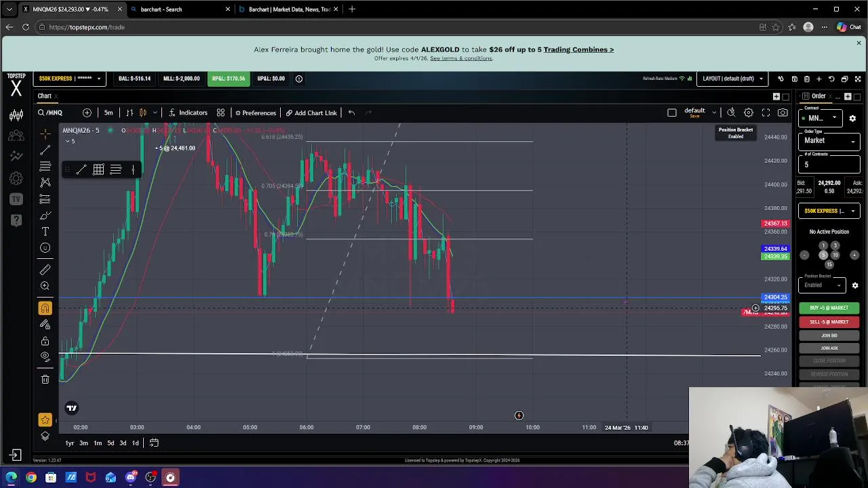Select the Text annotation tool

(x=45, y=232)
